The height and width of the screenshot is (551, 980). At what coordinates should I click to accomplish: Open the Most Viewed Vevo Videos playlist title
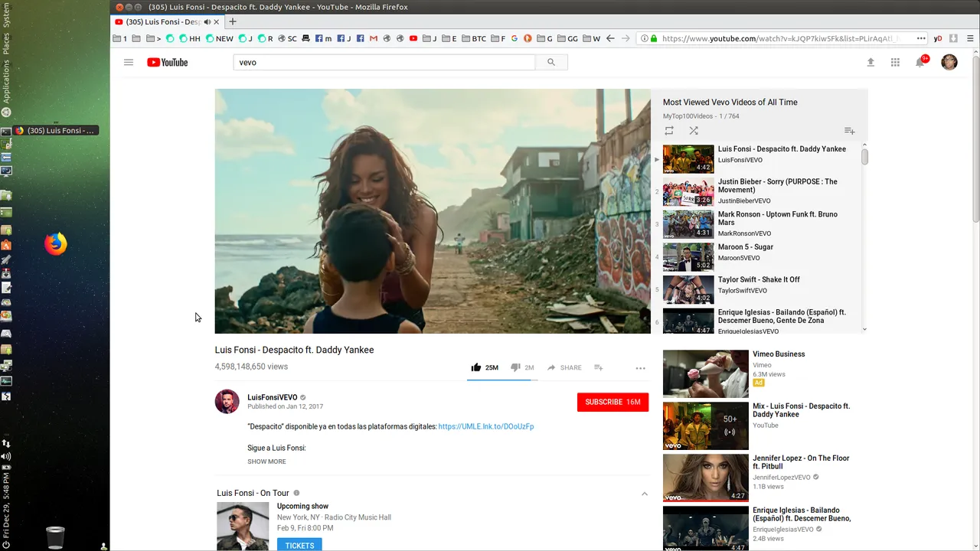tap(730, 102)
